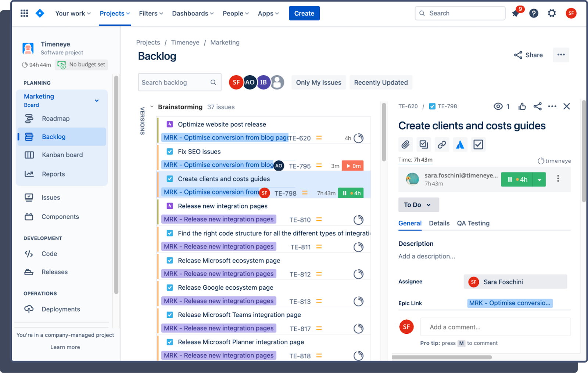This screenshot has height=373, width=588.
Task: Start timeneye timer on TE-620 row
Action: click(358, 138)
